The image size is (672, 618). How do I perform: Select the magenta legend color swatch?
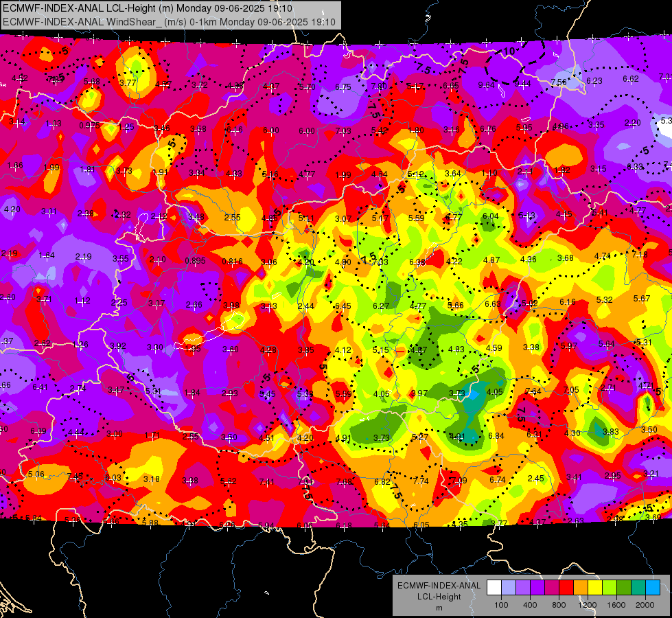552,588
